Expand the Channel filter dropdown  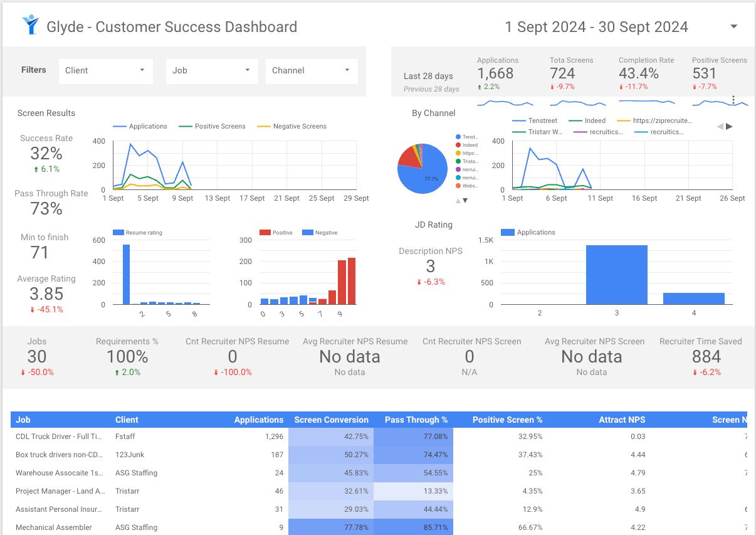coord(311,71)
